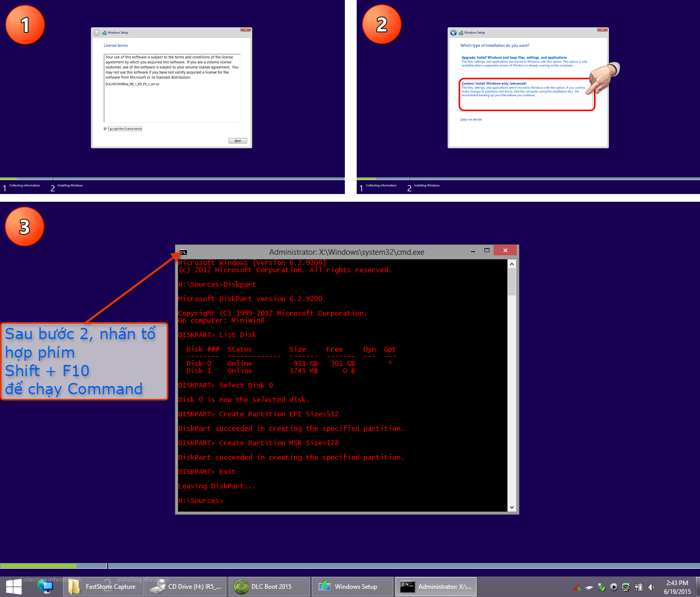700x597 pixels.
Task: Click the red FastStone tray icon
Action: [x=577, y=587]
